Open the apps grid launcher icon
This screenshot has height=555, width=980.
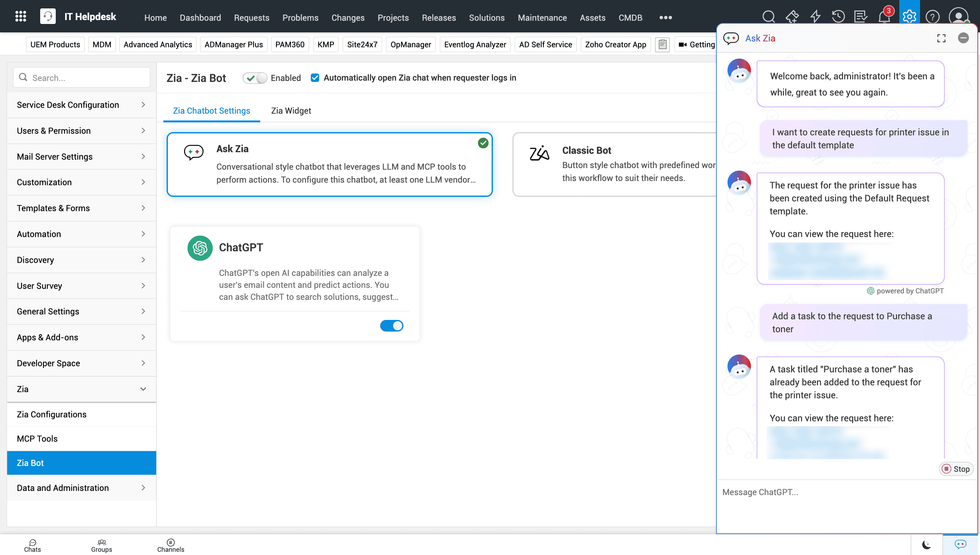tap(21, 17)
